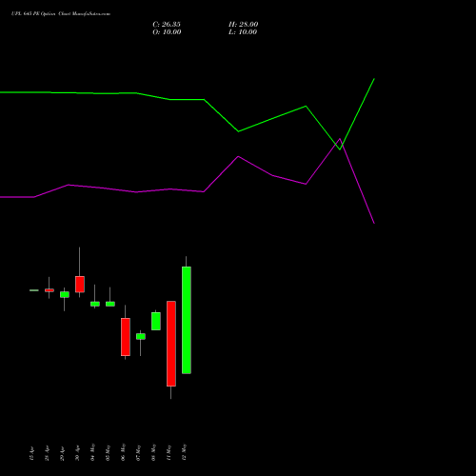Click the low price value L: 10.00
The width and height of the screenshot is (476, 476).
click(x=243, y=32)
